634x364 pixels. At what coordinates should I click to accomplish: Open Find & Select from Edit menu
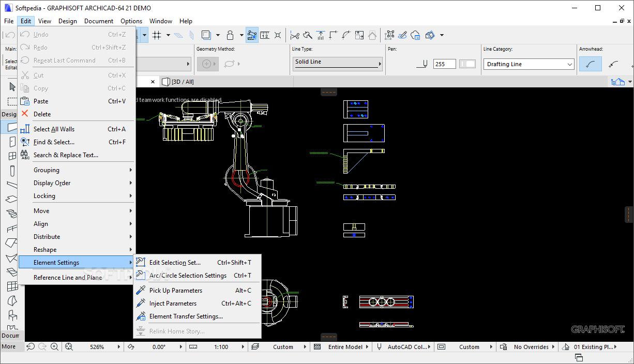(77, 142)
